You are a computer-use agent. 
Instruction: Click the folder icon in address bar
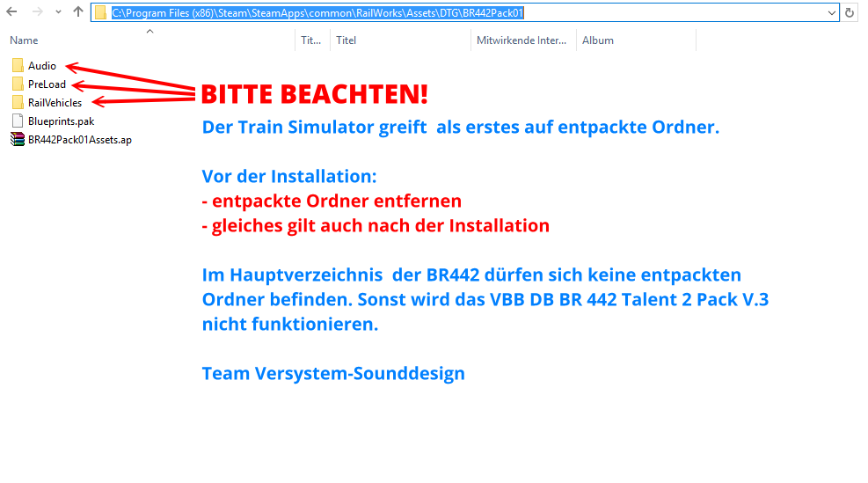[x=100, y=12]
